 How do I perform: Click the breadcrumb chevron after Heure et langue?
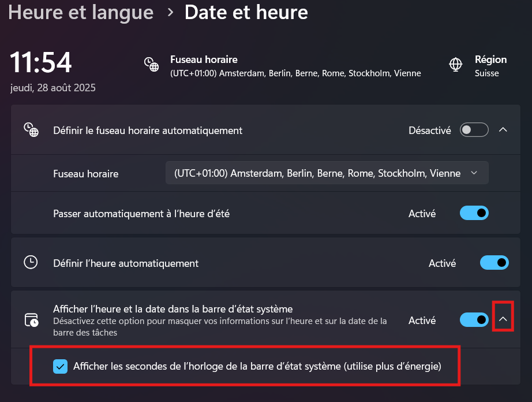(x=170, y=13)
